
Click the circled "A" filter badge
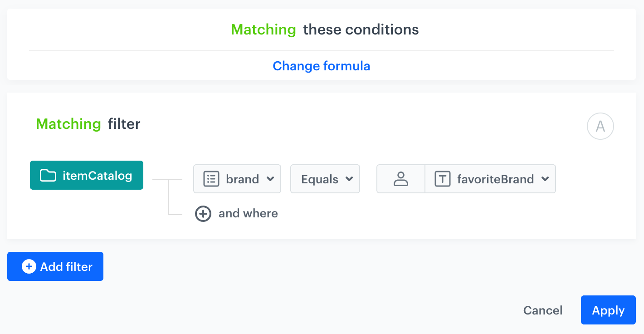[600, 126]
